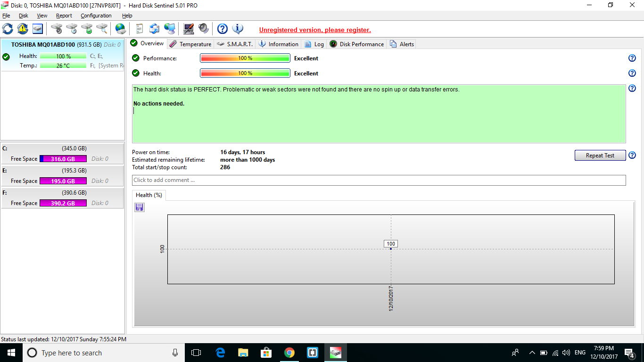644x362 pixels.
Task: Click the taskbar 'Type here to search' box
Action: 104,353
